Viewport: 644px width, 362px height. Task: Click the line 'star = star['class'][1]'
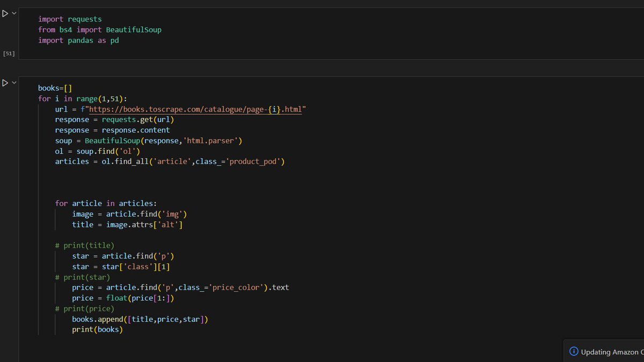click(121, 267)
